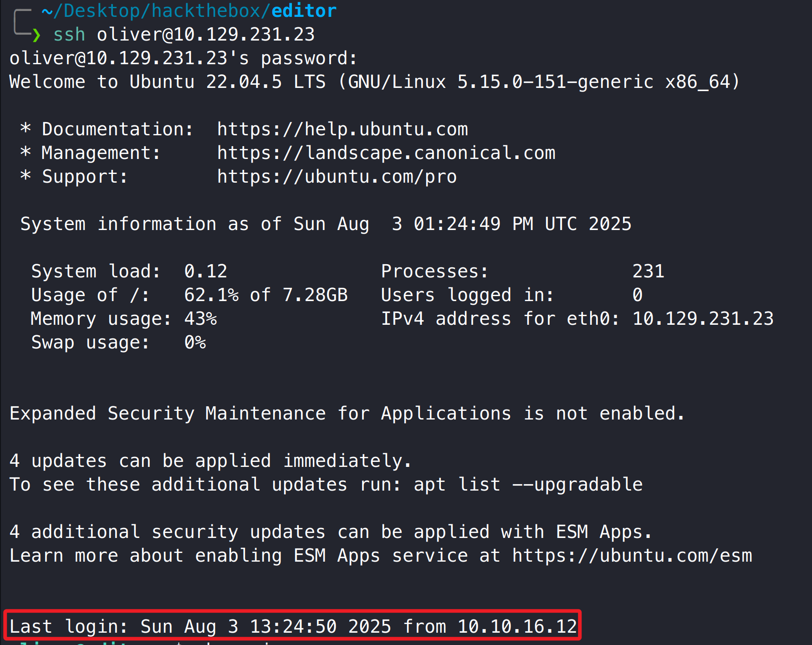Click the Ubuntu 22.04.5 LTS welcome line
Screen dimensions: 812x645
pos(374,82)
